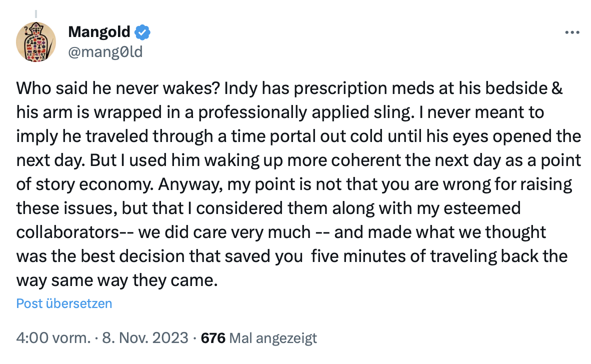
Task: Open Mangold's profile avatar picture
Action: tap(36, 42)
